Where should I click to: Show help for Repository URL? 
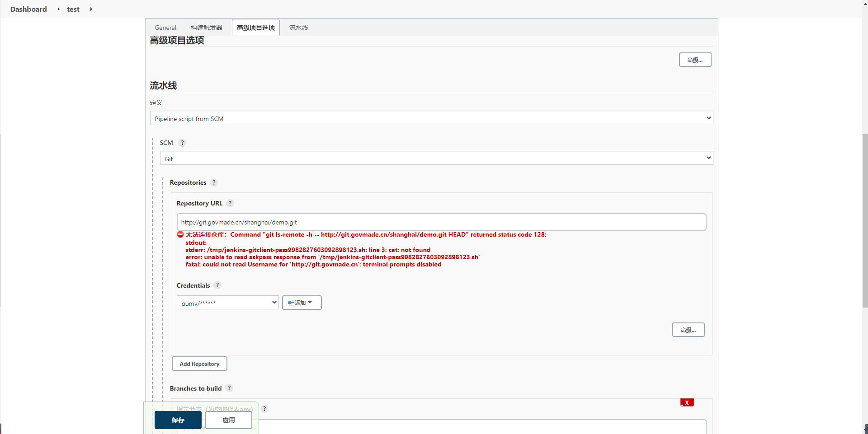(x=230, y=203)
